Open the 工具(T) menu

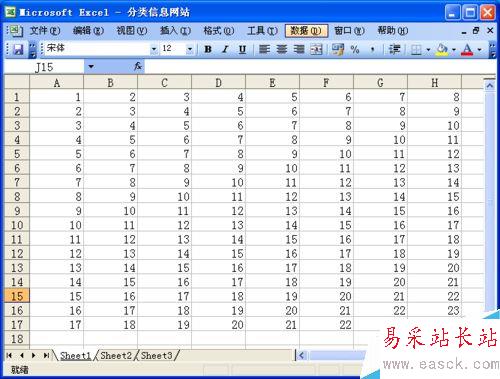click(x=262, y=31)
